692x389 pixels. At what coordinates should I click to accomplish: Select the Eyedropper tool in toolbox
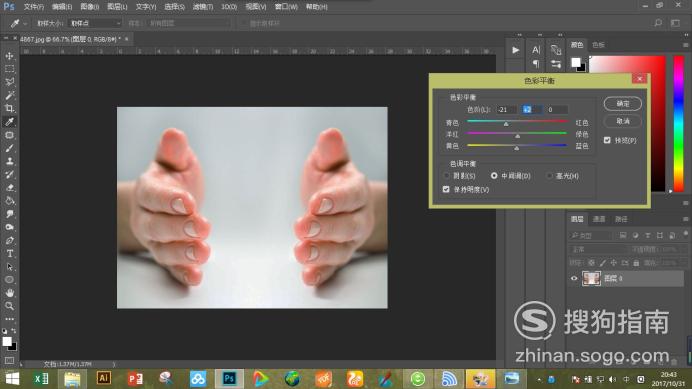point(9,122)
